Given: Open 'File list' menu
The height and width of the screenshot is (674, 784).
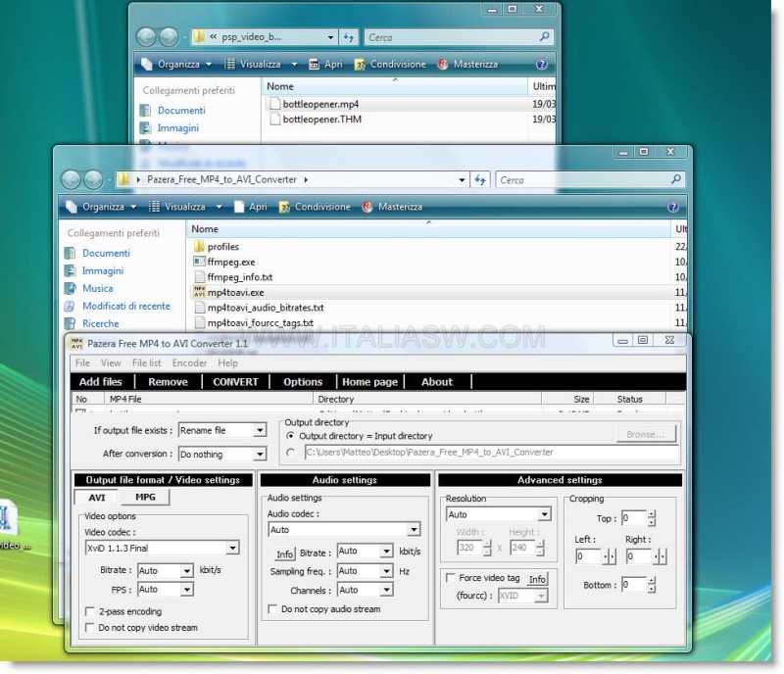Looking at the screenshot, I should (146, 363).
